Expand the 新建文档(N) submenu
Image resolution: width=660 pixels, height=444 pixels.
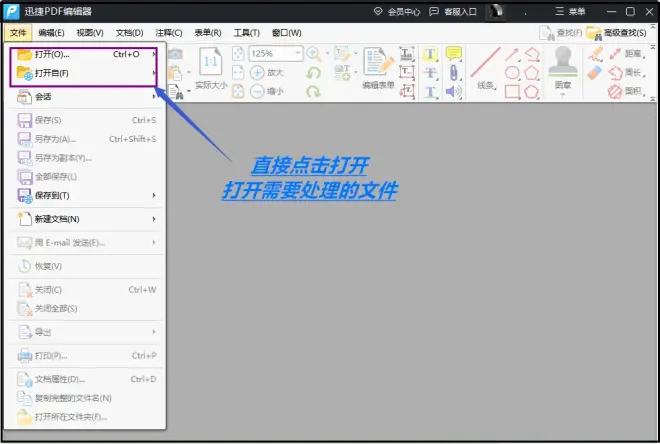click(85, 219)
